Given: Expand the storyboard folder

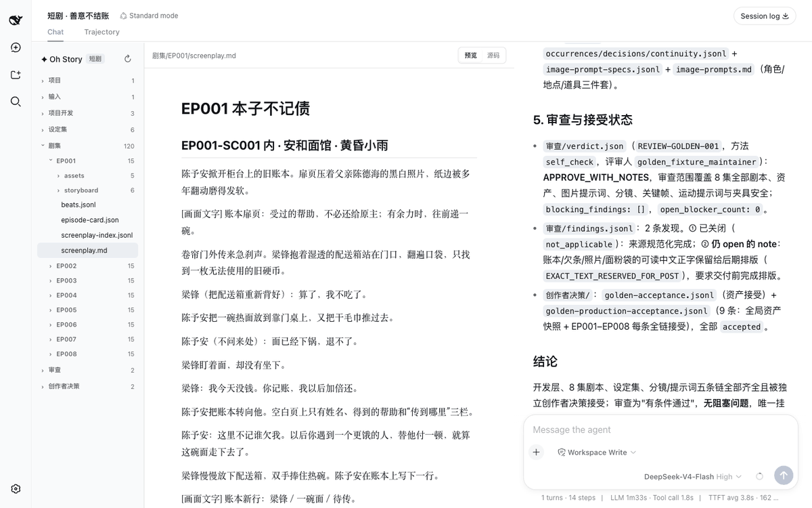Looking at the screenshot, I should click(x=88, y=190).
